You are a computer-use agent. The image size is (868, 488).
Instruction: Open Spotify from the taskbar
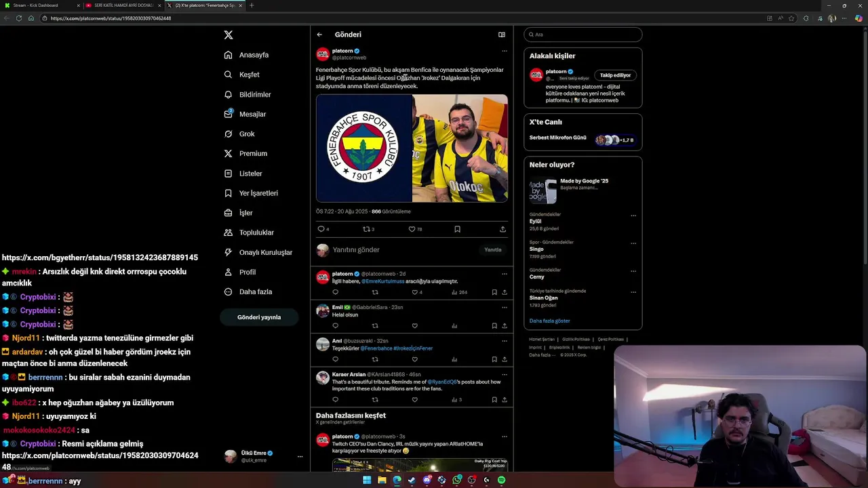[501, 480]
